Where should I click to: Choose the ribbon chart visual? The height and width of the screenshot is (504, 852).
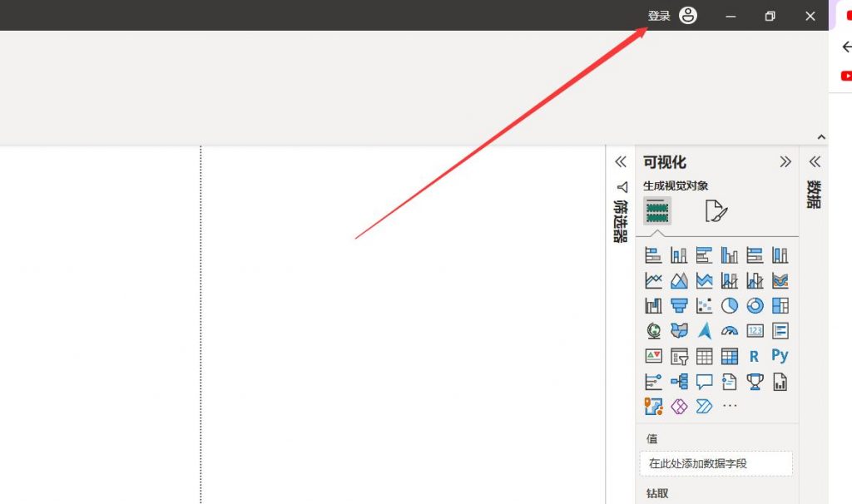pos(780,280)
